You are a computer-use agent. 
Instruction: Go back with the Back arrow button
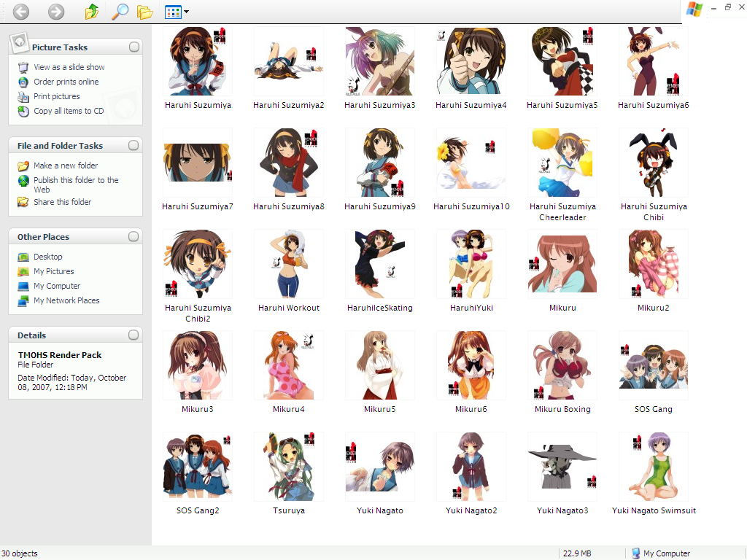[x=21, y=12]
